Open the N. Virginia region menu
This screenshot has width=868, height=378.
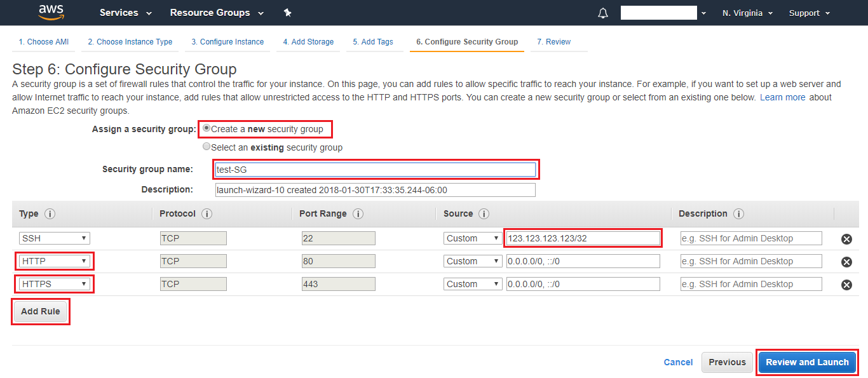coord(747,13)
